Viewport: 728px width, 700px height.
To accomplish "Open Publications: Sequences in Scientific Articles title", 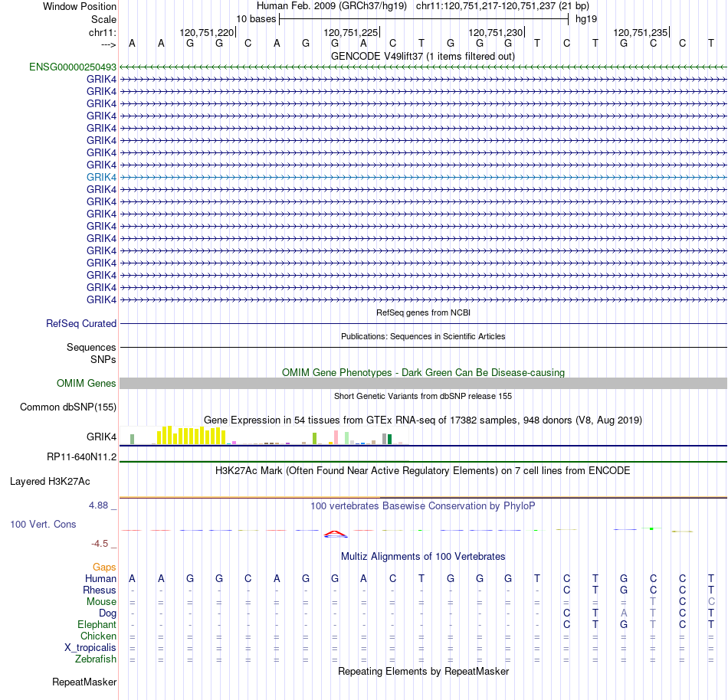I will pos(423,336).
